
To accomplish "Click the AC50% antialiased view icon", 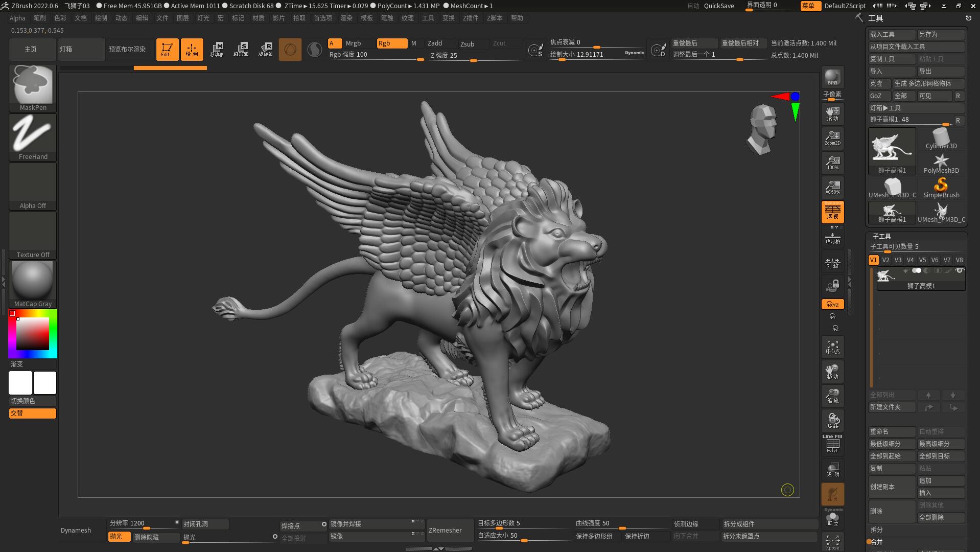I will 832,187.
